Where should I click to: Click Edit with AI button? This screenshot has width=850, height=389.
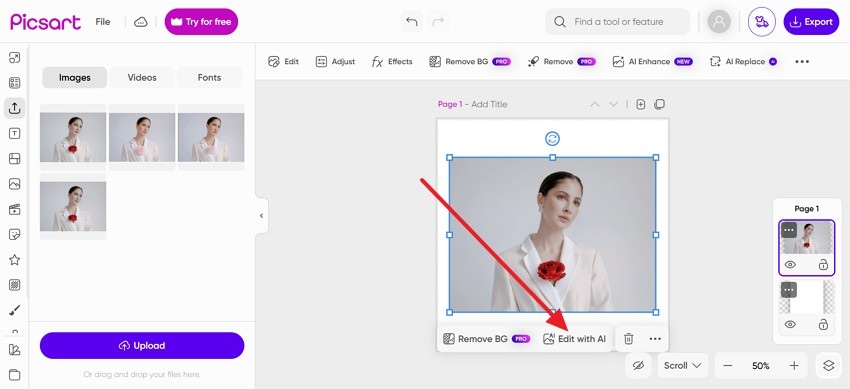point(575,339)
